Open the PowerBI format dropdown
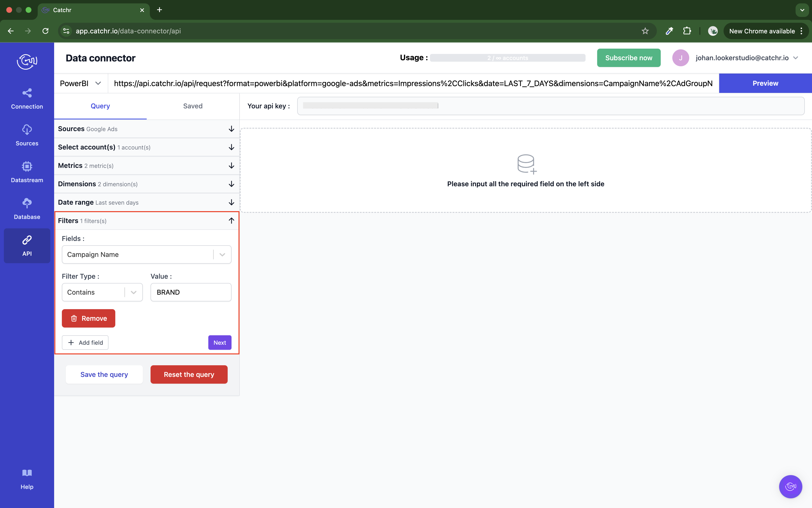The width and height of the screenshot is (812, 508). [x=80, y=83]
